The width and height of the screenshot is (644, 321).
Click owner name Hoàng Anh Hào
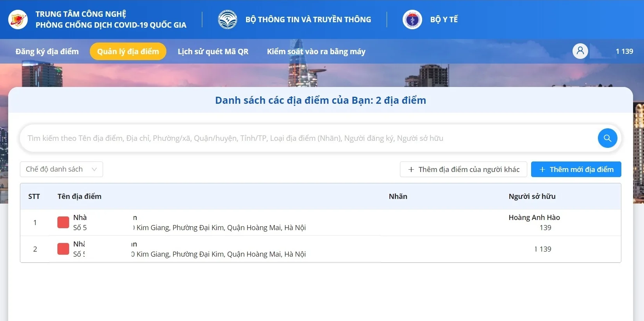[x=534, y=218]
